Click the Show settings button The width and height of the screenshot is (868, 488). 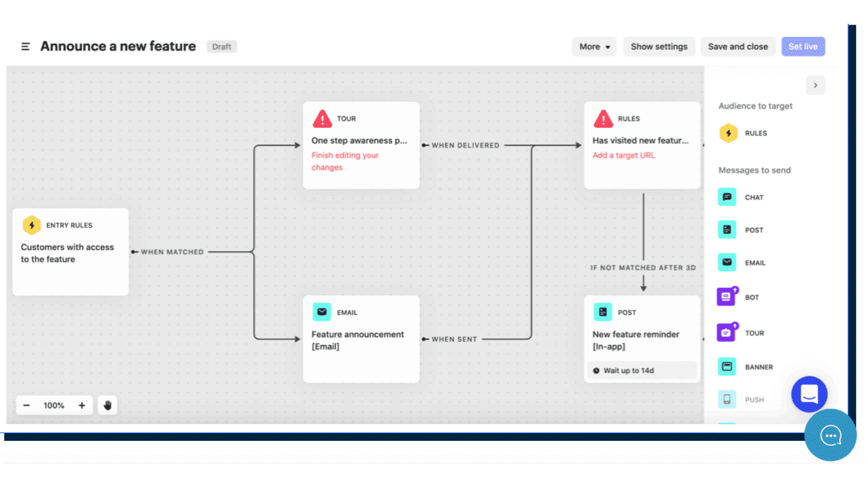coord(659,46)
